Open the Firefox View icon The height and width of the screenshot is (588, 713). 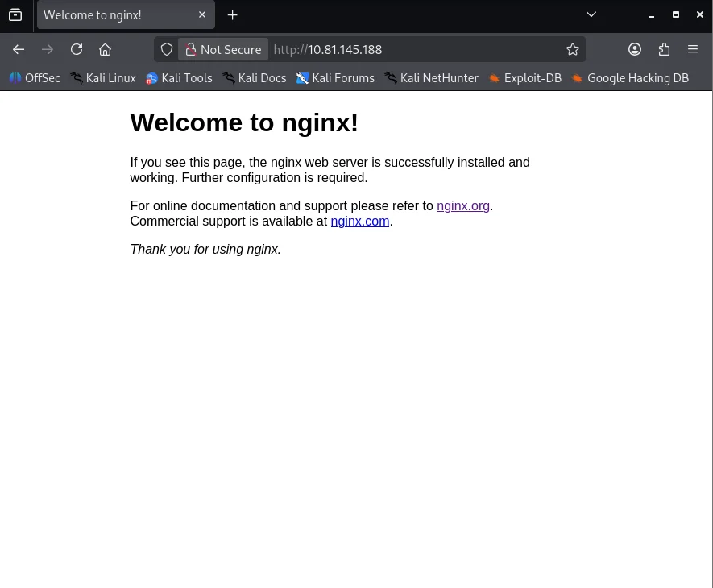15,14
